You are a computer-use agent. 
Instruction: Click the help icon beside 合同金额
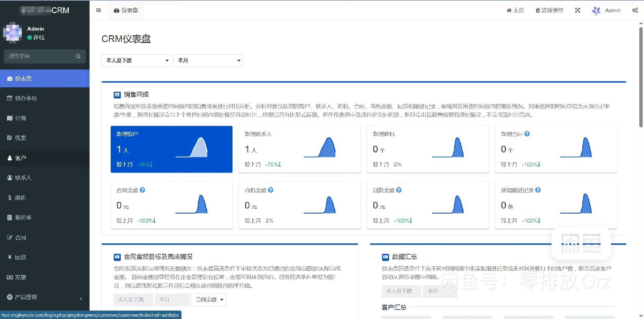point(143,190)
